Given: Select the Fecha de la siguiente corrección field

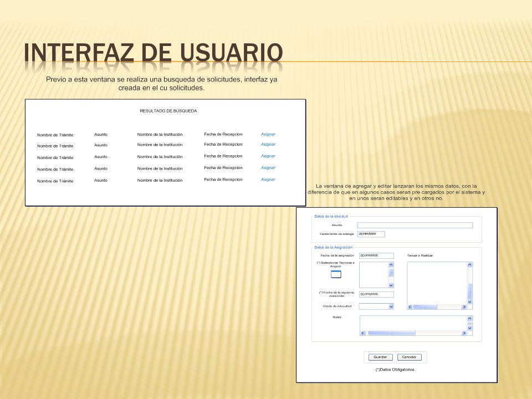Looking at the screenshot, I should (376, 294).
